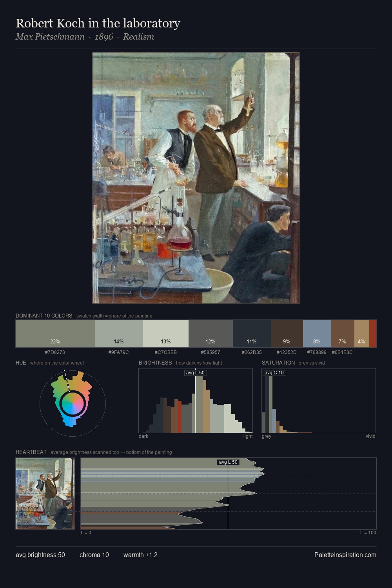This screenshot has height=588, width=392.
Task: Click the title 'Robert Koch in the laboratory'
Action: (98, 23)
